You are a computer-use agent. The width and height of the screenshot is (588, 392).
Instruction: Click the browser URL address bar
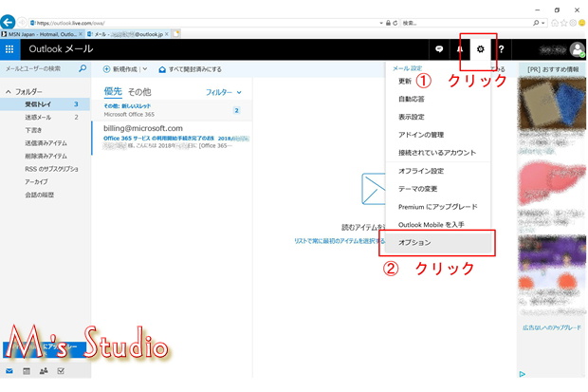pyautogui.click(x=204, y=23)
